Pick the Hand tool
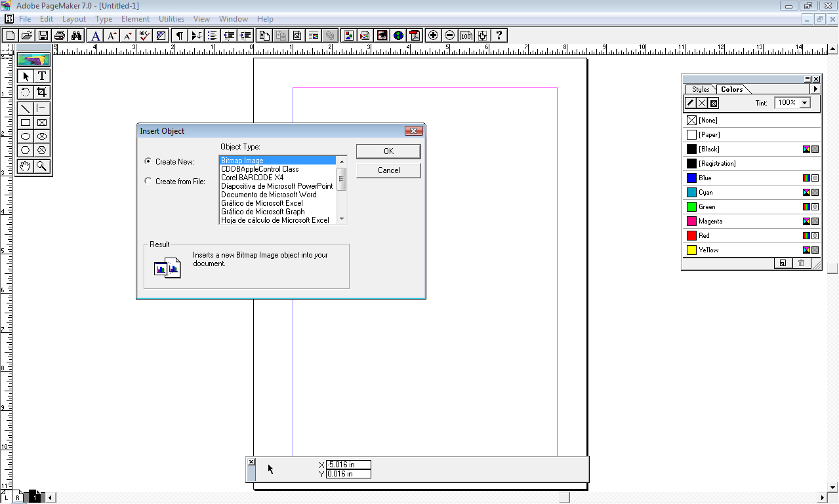Screen dimensions: 839x504 pyautogui.click(x=26, y=166)
